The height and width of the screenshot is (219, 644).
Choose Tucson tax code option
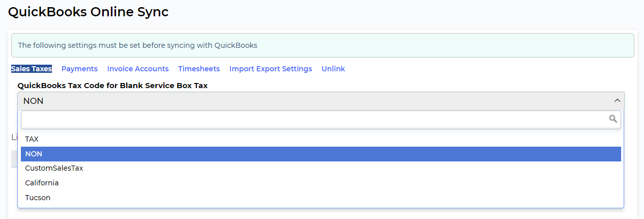pyautogui.click(x=321, y=198)
